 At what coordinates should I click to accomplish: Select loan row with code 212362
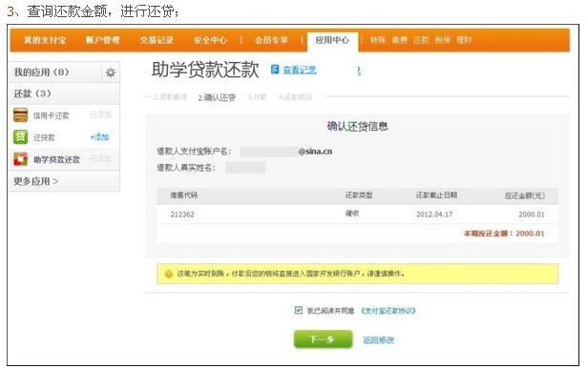(357, 215)
